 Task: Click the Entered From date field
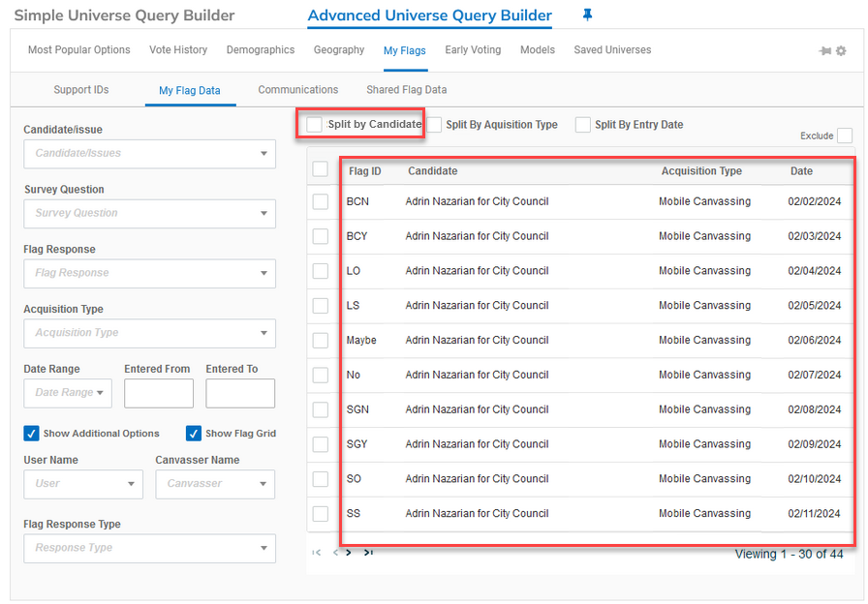click(158, 393)
